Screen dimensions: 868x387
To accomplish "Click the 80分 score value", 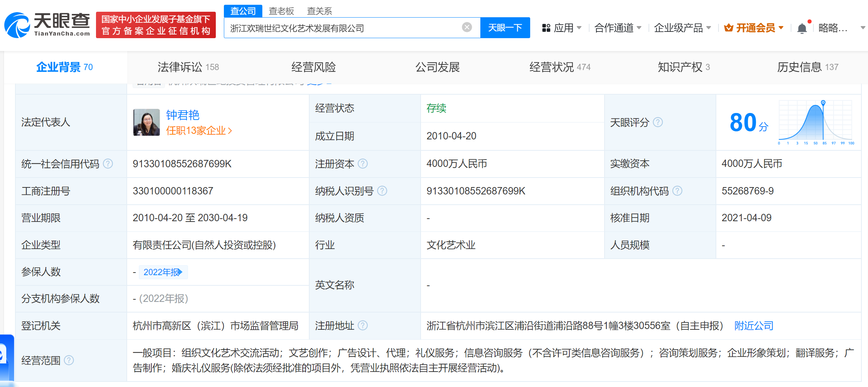I will tap(749, 123).
